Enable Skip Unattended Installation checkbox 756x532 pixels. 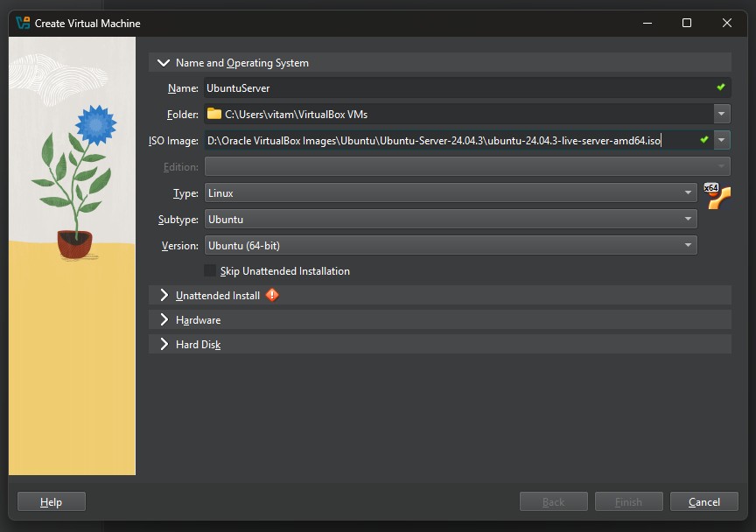pos(210,271)
